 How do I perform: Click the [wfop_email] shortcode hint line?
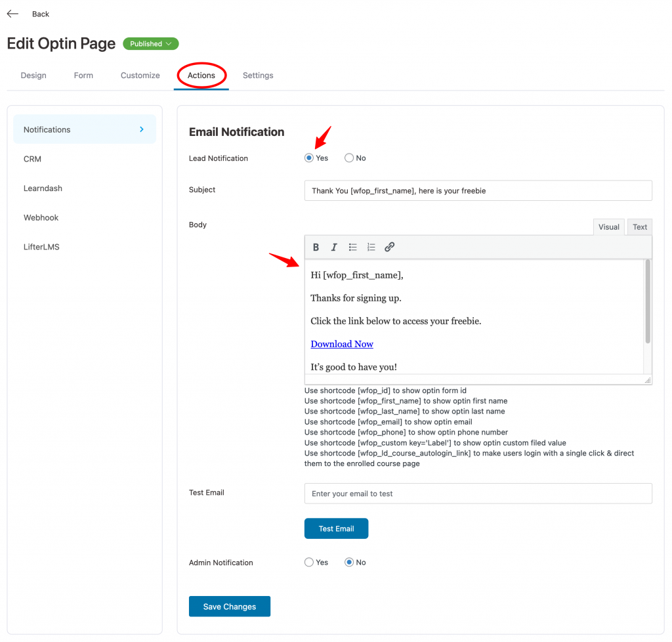[x=388, y=421]
